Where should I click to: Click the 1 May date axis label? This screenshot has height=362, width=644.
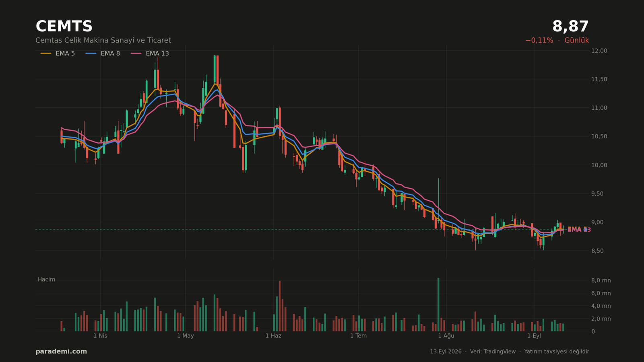[186, 336]
